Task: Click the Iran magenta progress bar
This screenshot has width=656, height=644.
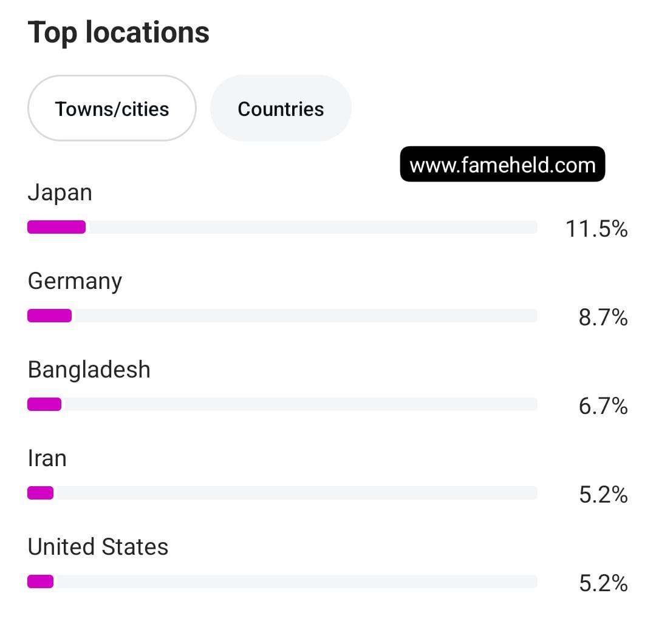Action: tap(40, 493)
